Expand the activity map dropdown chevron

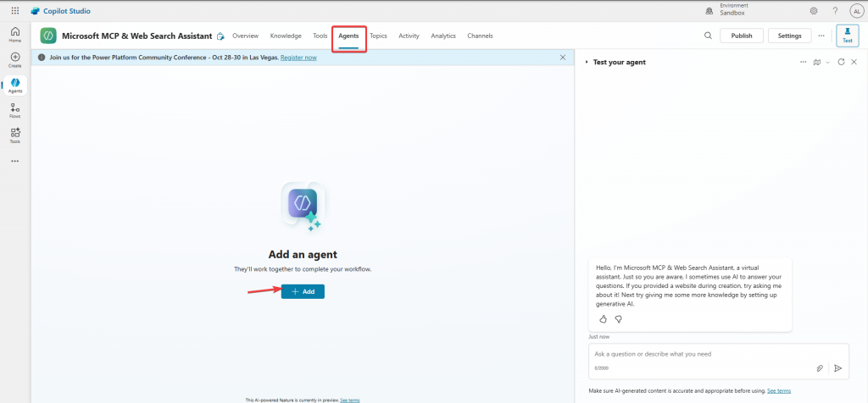(x=827, y=63)
